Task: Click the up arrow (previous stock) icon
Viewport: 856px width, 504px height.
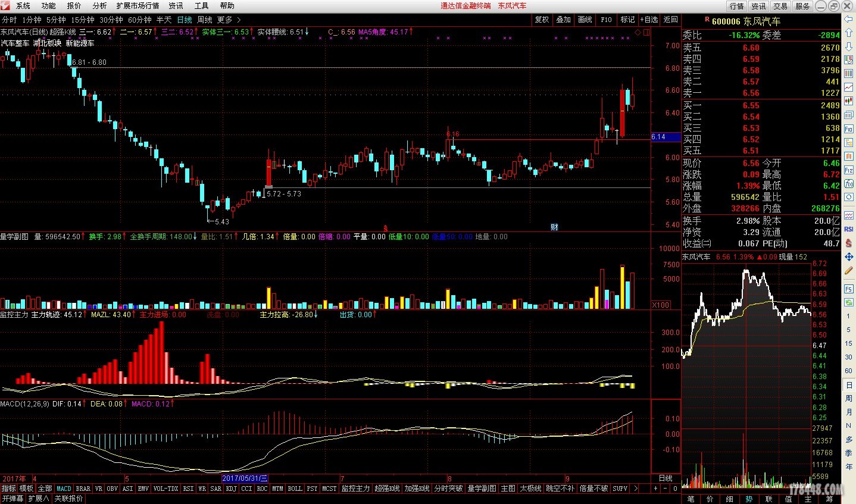Action: (849, 34)
